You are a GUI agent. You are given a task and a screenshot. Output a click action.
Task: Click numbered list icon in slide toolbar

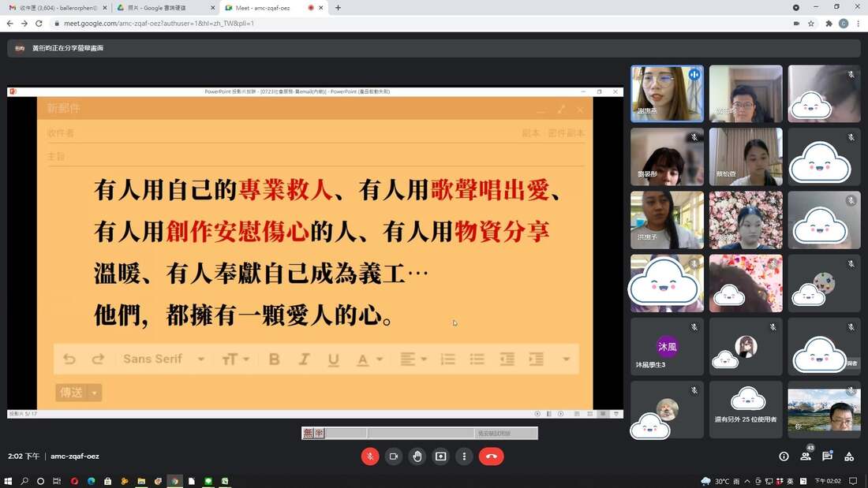click(x=447, y=359)
